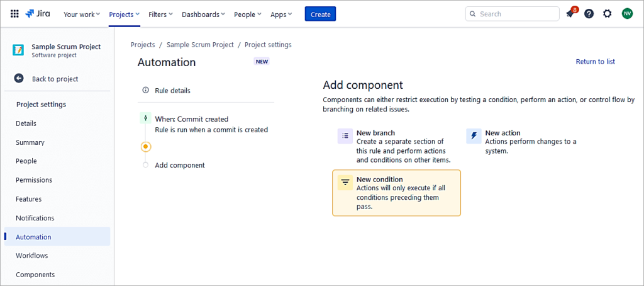
Task: Open the Apps dropdown menu
Action: point(281,14)
